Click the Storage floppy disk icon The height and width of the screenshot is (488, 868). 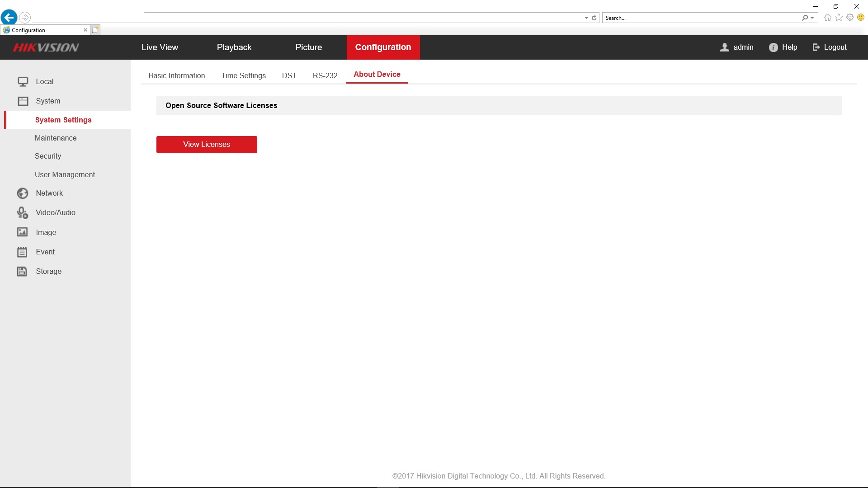(23, 272)
